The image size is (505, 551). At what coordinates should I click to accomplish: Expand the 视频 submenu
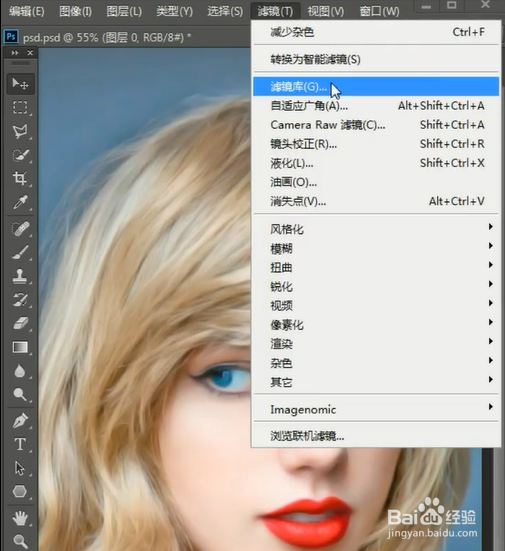[376, 306]
